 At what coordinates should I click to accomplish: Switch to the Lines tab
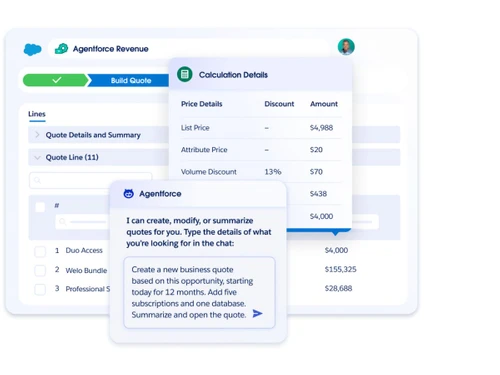(37, 114)
